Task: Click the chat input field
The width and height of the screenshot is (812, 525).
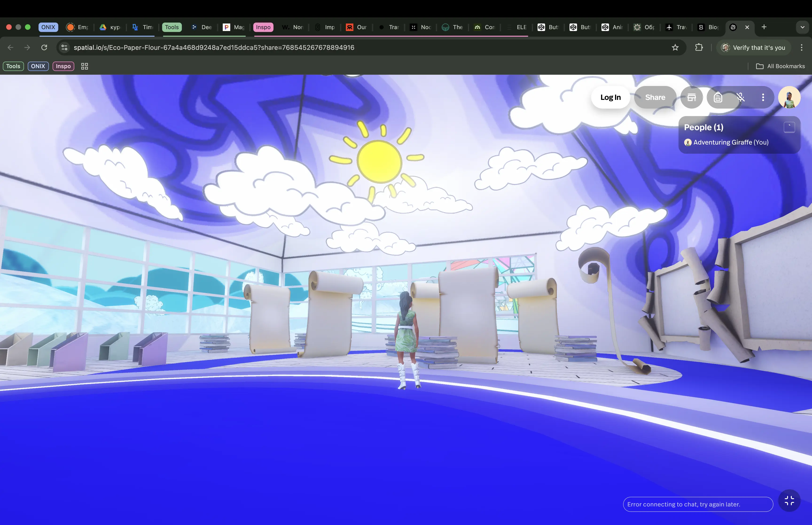Action: [698, 504]
